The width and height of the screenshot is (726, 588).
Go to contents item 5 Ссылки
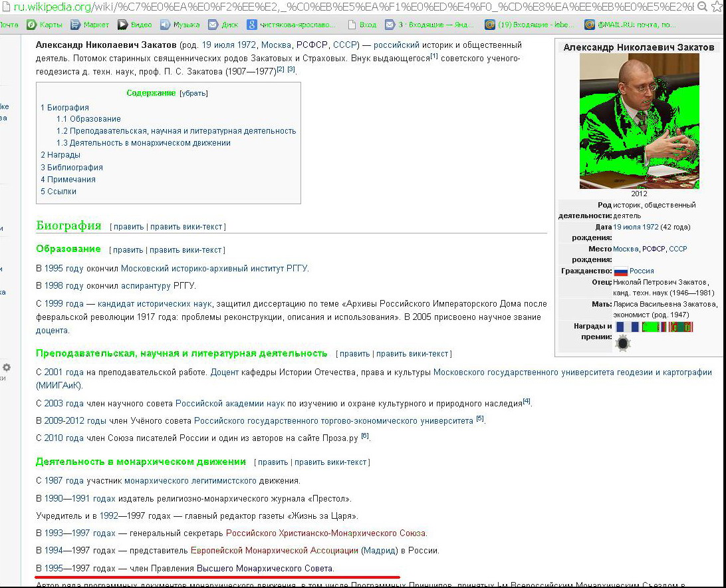pyautogui.click(x=59, y=192)
